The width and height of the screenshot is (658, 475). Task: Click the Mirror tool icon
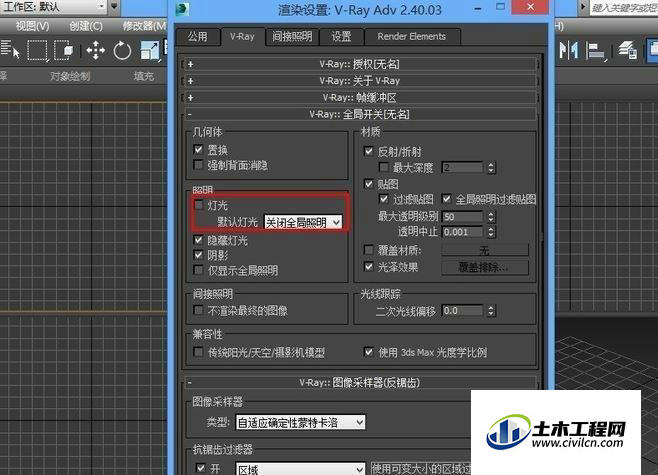(x=569, y=50)
